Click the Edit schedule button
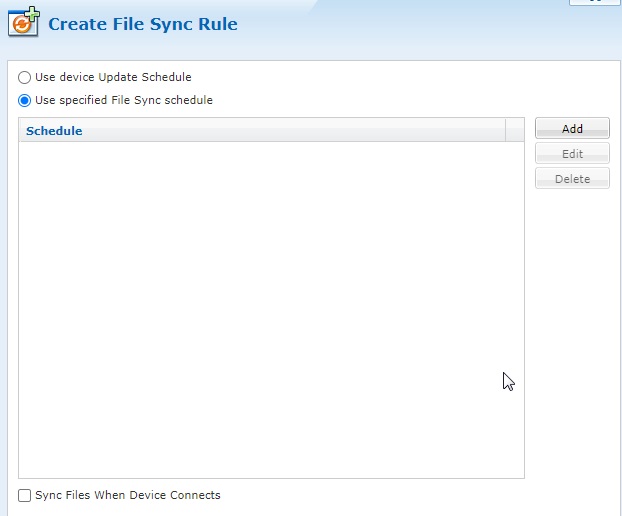622x516 pixels. (572, 154)
